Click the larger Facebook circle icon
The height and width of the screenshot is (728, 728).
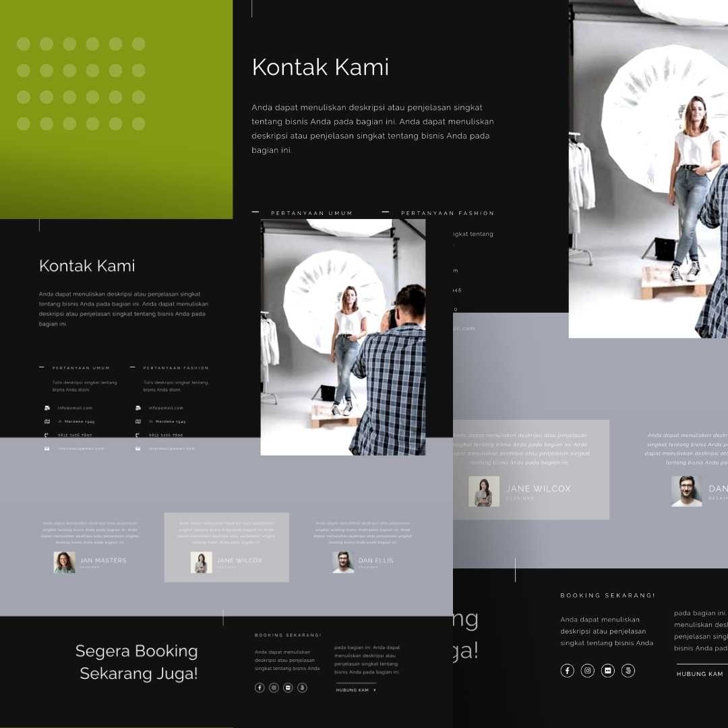point(568,671)
